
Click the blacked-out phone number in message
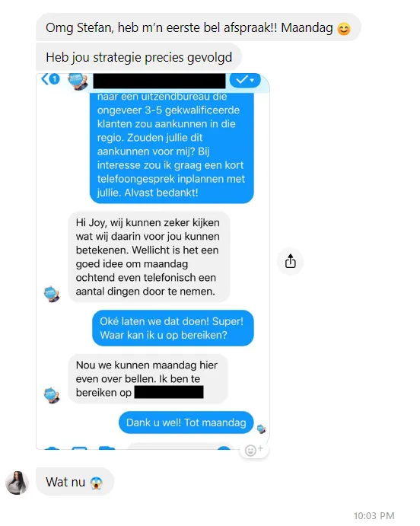coord(169,392)
